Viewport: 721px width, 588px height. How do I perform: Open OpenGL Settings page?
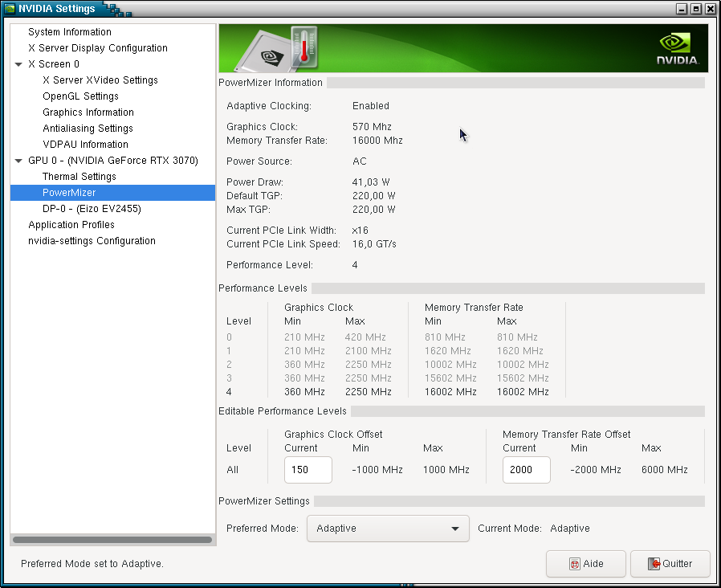coord(80,96)
